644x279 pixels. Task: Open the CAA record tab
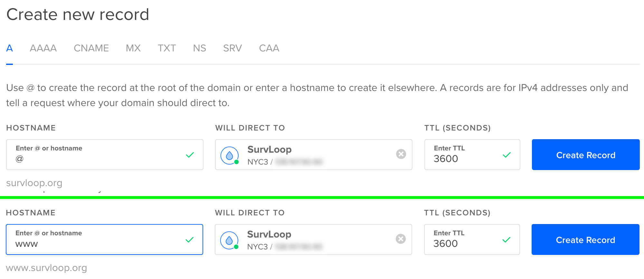(x=269, y=48)
